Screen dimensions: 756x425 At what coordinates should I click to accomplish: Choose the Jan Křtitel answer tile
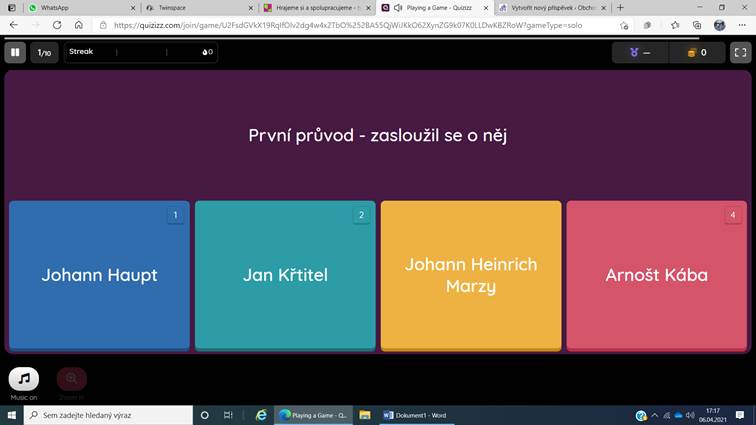[x=285, y=275]
